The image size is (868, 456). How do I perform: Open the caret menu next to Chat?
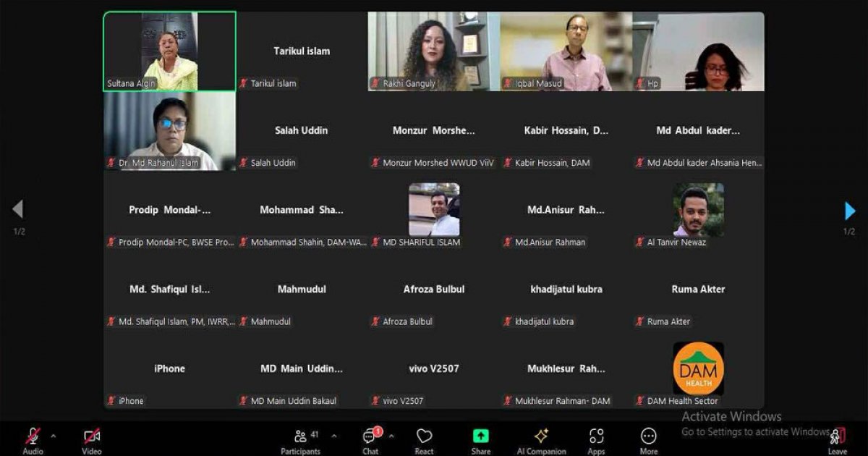point(391,436)
